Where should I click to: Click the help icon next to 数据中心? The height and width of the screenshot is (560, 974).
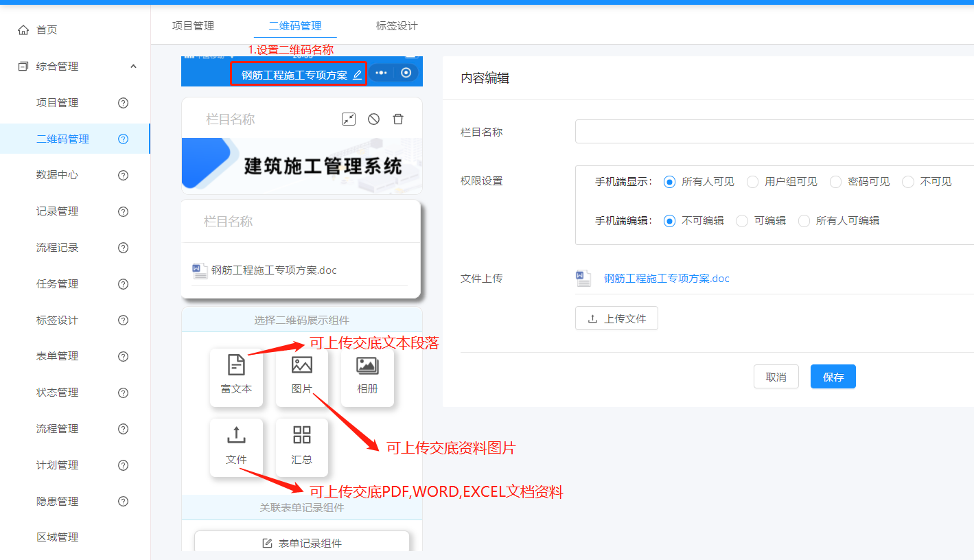[124, 175]
